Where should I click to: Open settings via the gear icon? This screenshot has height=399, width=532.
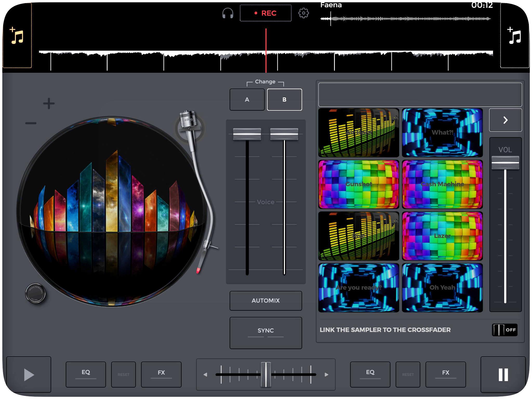303,13
